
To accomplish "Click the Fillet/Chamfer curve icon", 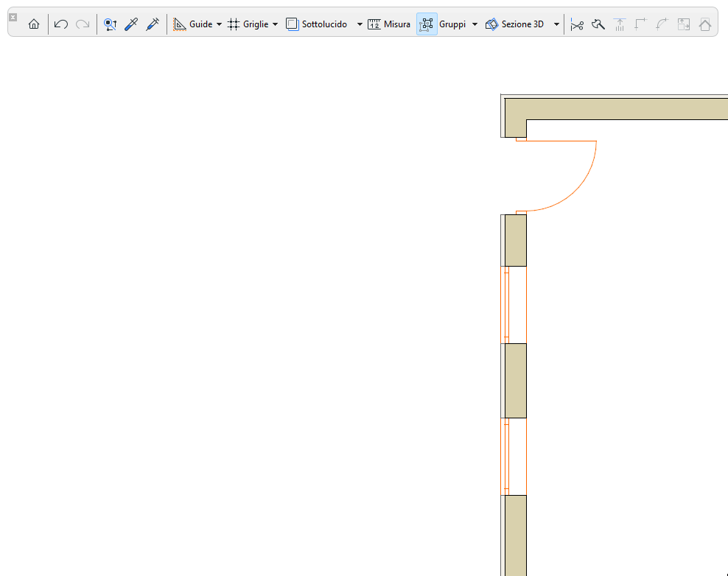I will coord(662,24).
